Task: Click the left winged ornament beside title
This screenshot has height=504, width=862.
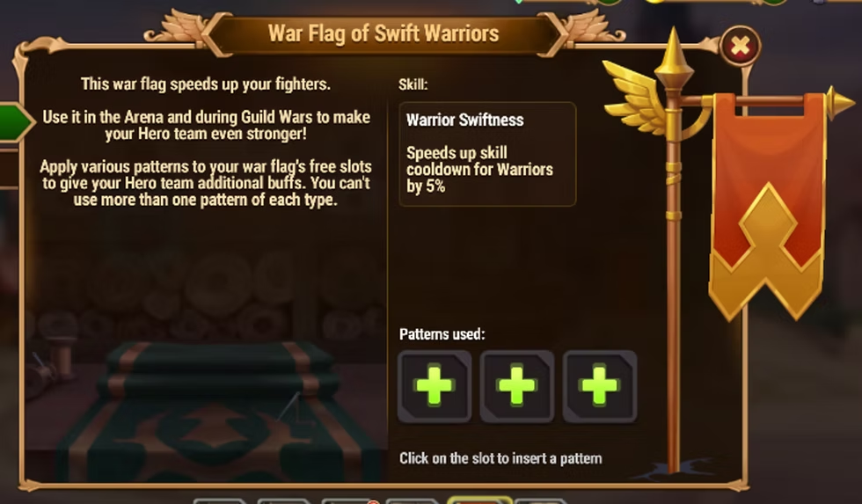Action: pos(177,27)
